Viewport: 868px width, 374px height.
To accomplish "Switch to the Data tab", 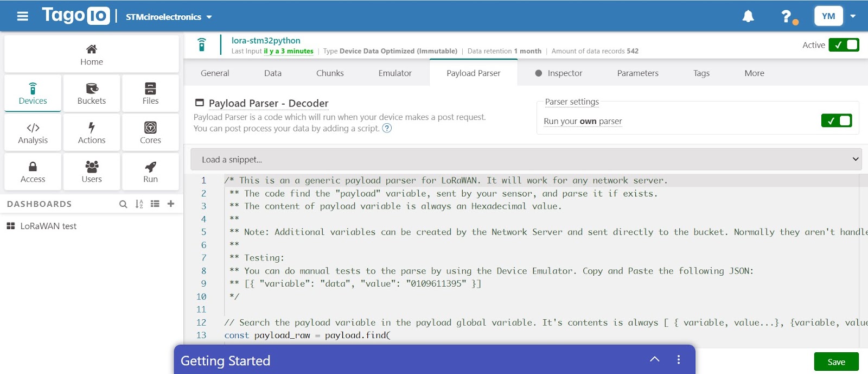I will coord(273,73).
